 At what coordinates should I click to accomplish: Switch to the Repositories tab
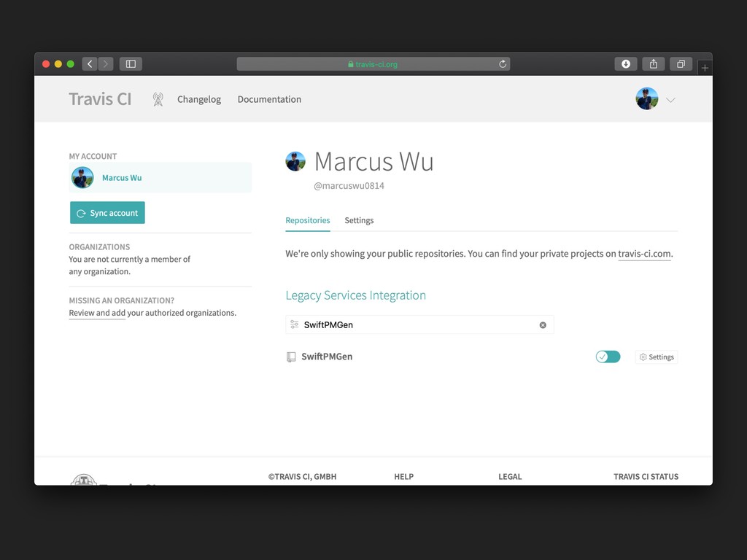(x=307, y=220)
